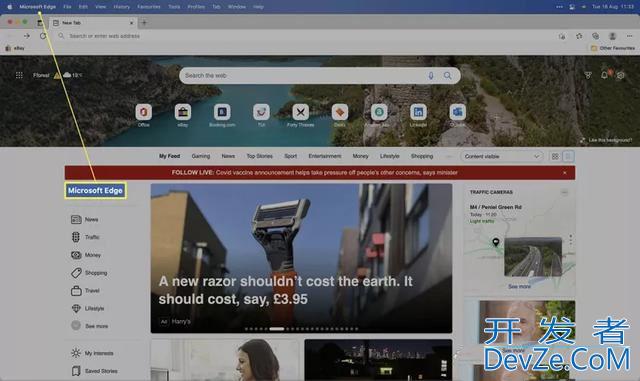Screen dimensions: 640x381
Task: Open the Office quick link tile
Action: [144, 112]
